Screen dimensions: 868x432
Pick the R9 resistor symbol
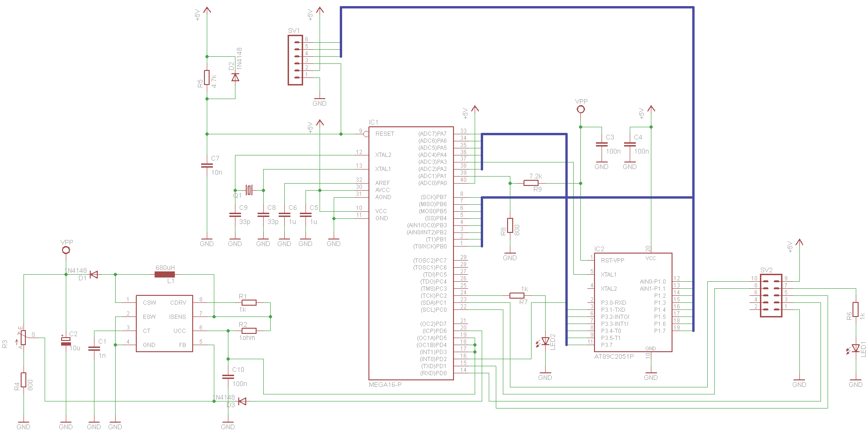[x=531, y=183]
